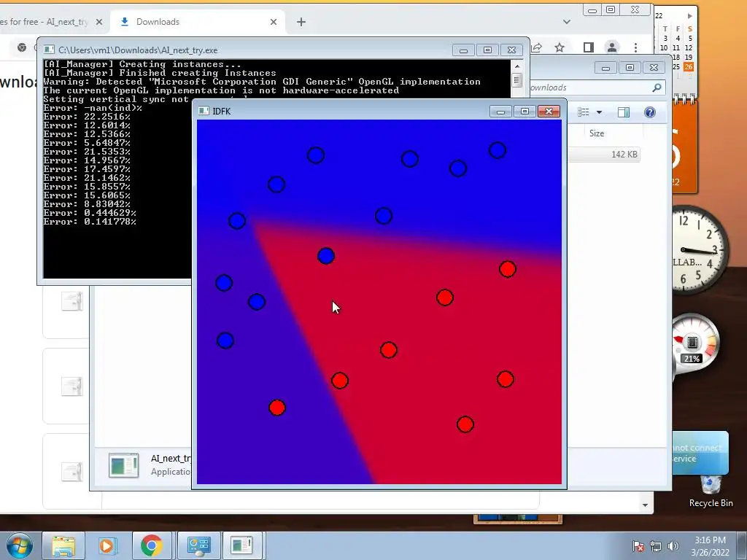Click the console window's system menu icon
This screenshot has width=747, height=560.
[49, 50]
